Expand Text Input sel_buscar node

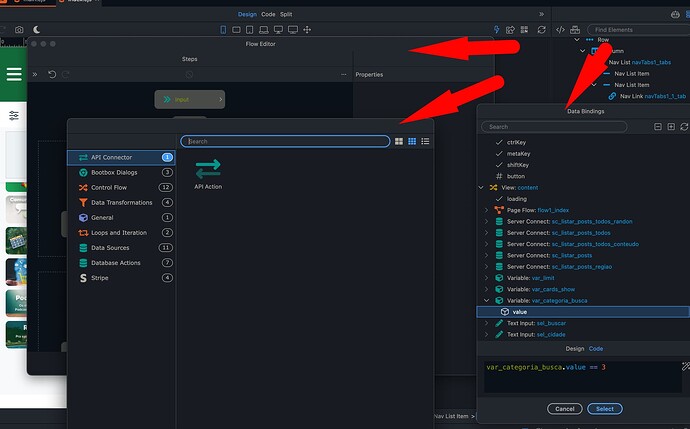[486, 323]
